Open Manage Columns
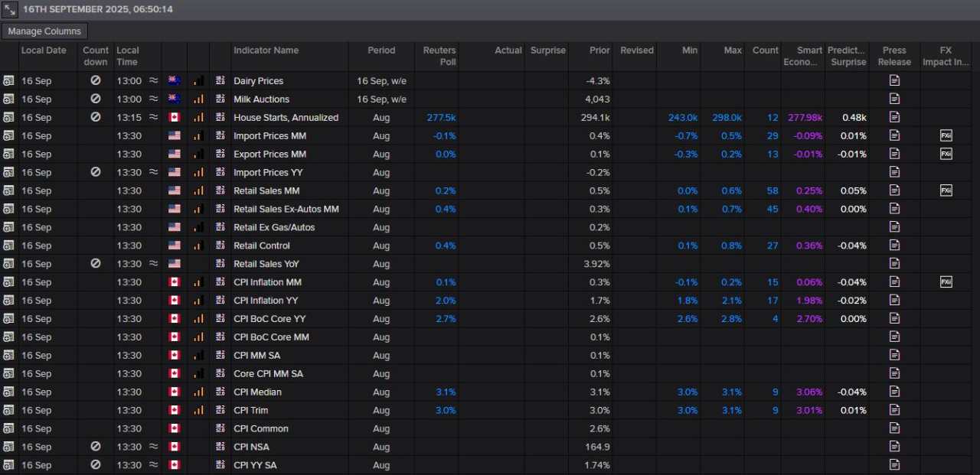Image resolution: width=980 pixels, height=475 pixels. [x=44, y=31]
